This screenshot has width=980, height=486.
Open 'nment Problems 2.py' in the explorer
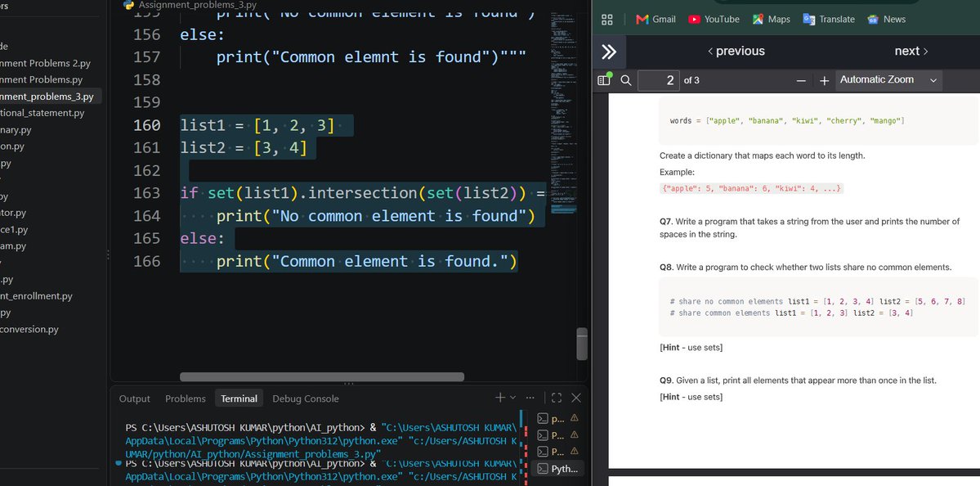click(x=46, y=63)
